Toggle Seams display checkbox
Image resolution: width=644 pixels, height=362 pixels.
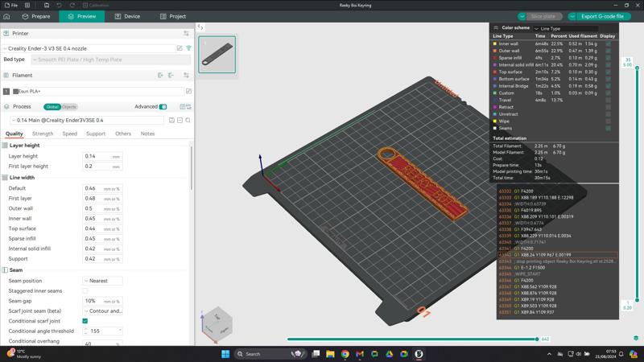click(608, 129)
